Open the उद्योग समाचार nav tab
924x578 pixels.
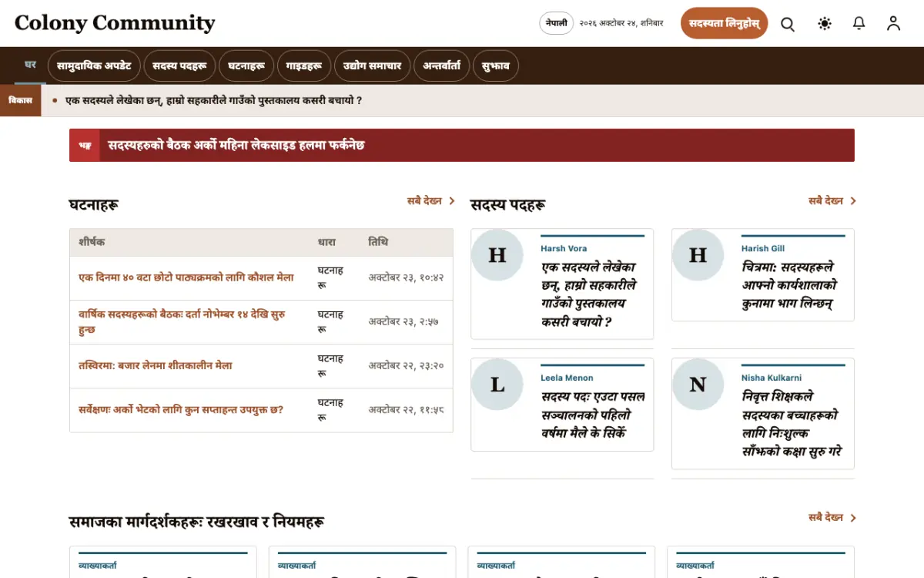click(x=373, y=66)
